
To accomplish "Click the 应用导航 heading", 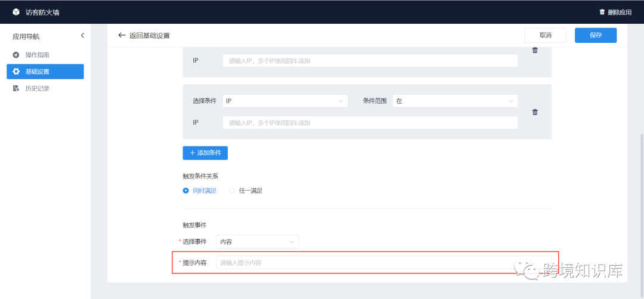I will point(26,36).
